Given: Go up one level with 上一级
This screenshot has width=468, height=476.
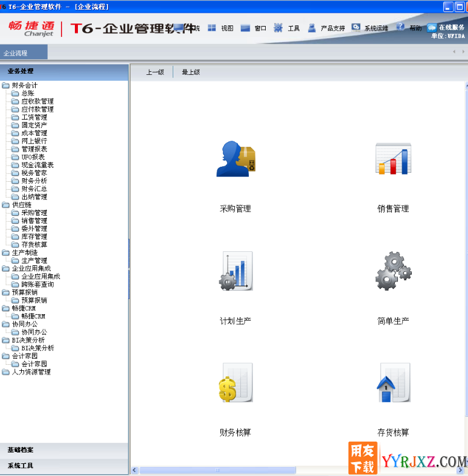Looking at the screenshot, I should (x=155, y=72).
